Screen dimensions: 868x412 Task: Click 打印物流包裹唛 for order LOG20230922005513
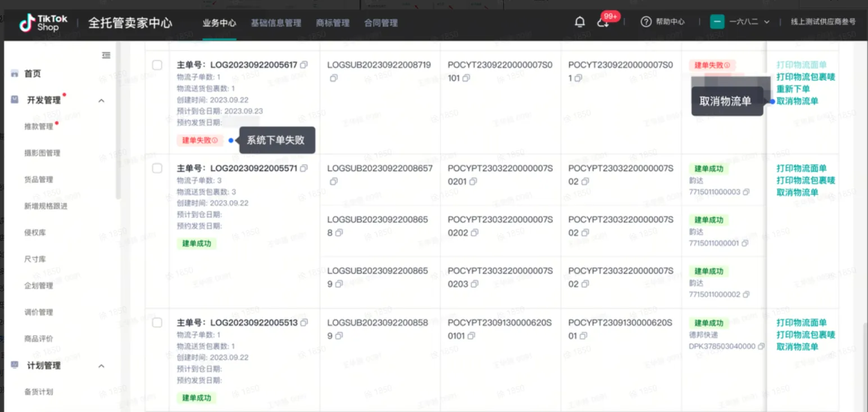806,335
